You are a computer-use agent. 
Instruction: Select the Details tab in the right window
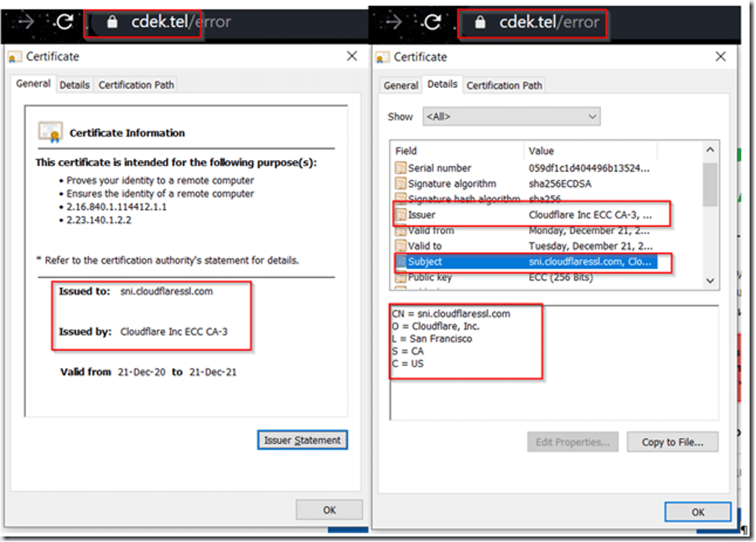click(x=443, y=85)
